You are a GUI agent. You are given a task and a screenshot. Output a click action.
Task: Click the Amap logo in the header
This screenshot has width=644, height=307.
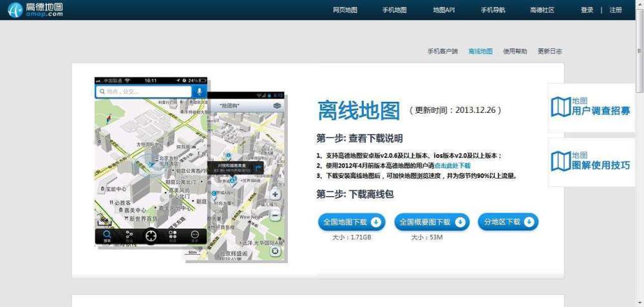[x=35, y=10]
